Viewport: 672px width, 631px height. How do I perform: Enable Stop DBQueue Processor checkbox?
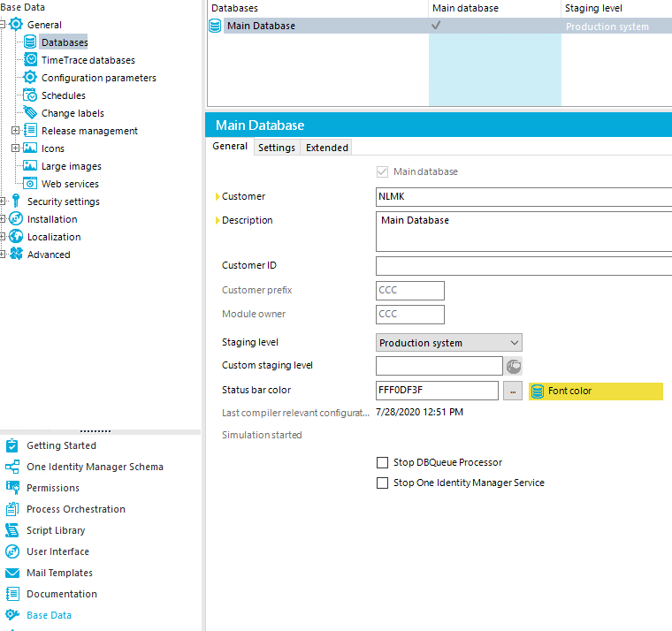coord(383,462)
